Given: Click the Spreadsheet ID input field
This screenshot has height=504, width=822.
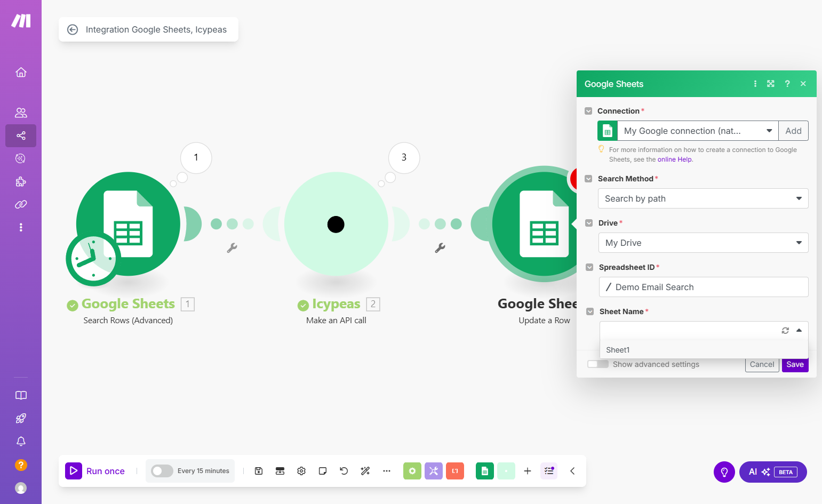Looking at the screenshot, I should pyautogui.click(x=704, y=287).
